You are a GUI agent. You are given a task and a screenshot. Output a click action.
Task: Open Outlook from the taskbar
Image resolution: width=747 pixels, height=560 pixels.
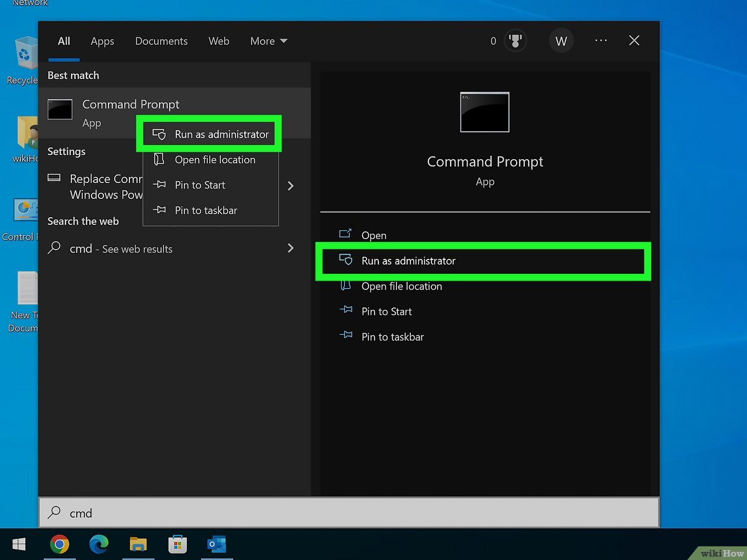[x=217, y=545]
